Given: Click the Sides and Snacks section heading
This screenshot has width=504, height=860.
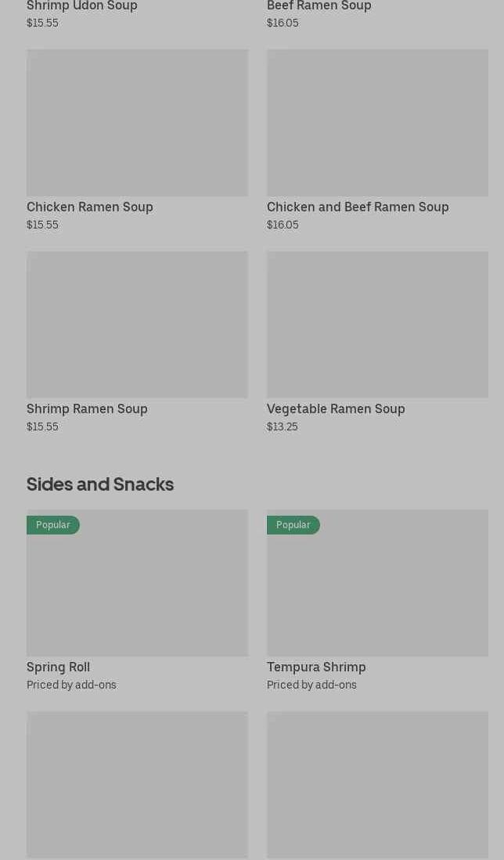Looking at the screenshot, I should pos(100,484).
